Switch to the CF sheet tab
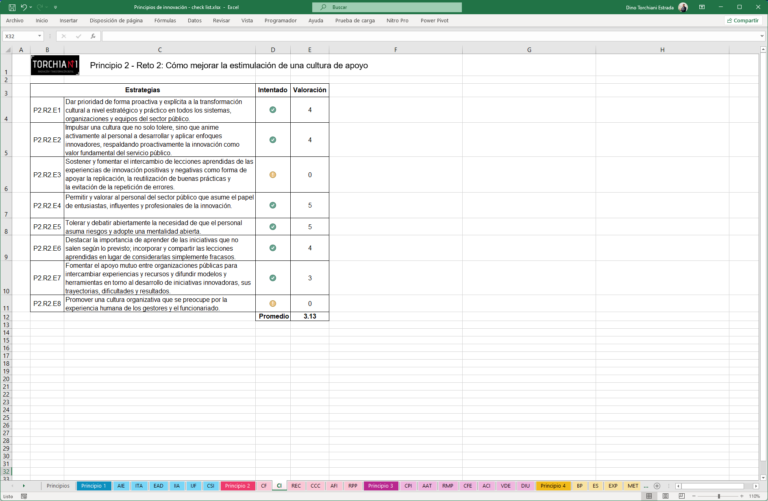Viewport: 768px width, 501px height. 264,486
